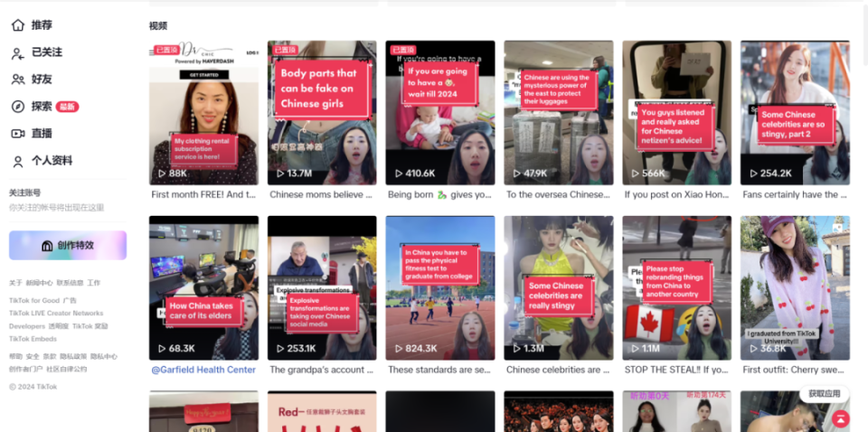Play the 'How China takes care of its elders' video
868x432 pixels.
pos(203,287)
